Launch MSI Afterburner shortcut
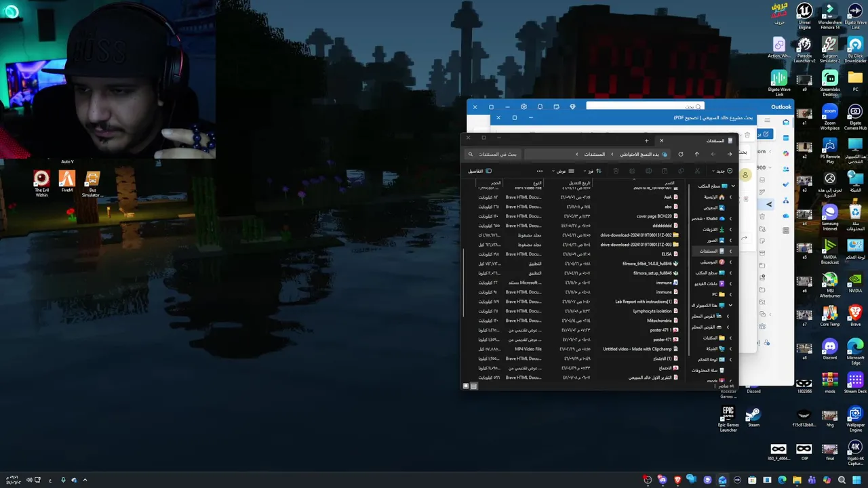This screenshot has height=488, width=868. 829,285
